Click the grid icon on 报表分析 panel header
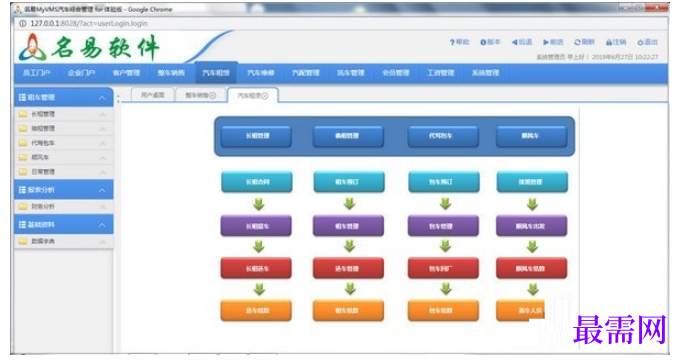This screenshot has height=361, width=685. click(x=22, y=190)
